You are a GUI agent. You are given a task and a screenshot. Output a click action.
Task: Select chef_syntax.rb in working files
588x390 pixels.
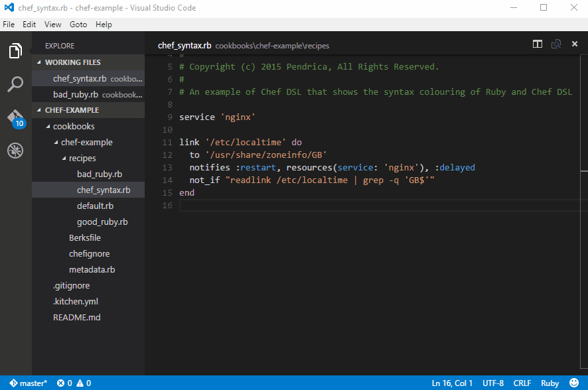coord(88,79)
